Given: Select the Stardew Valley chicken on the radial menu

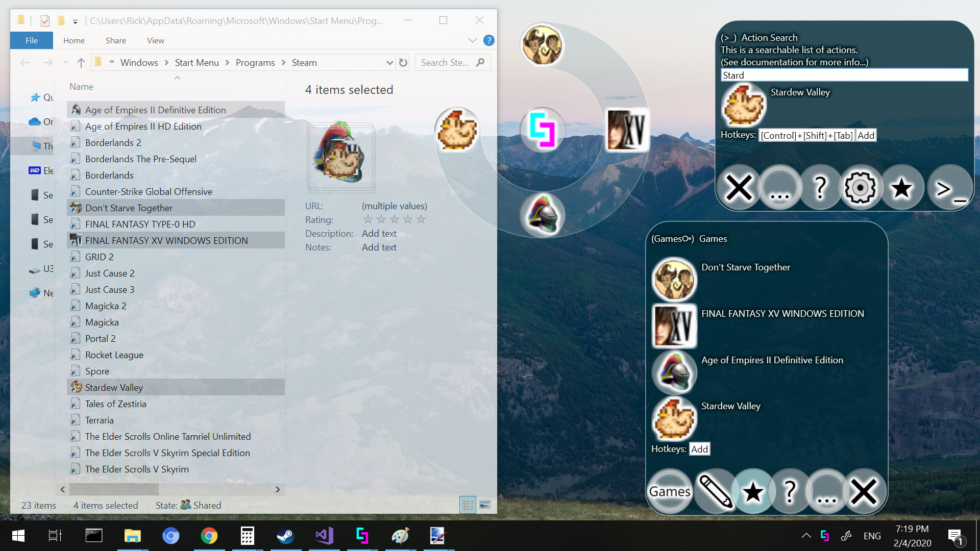Looking at the screenshot, I should tap(457, 130).
